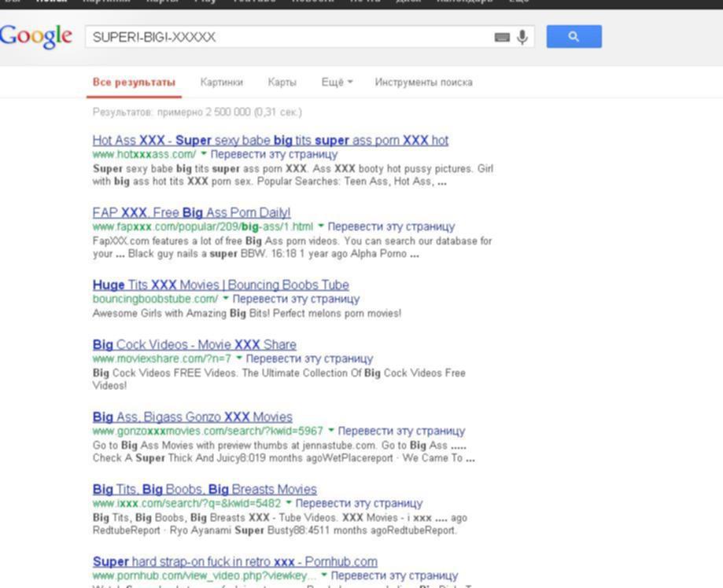The width and height of the screenshot is (723, 588).
Task: Click the microphone voice search icon
Action: pyautogui.click(x=522, y=37)
